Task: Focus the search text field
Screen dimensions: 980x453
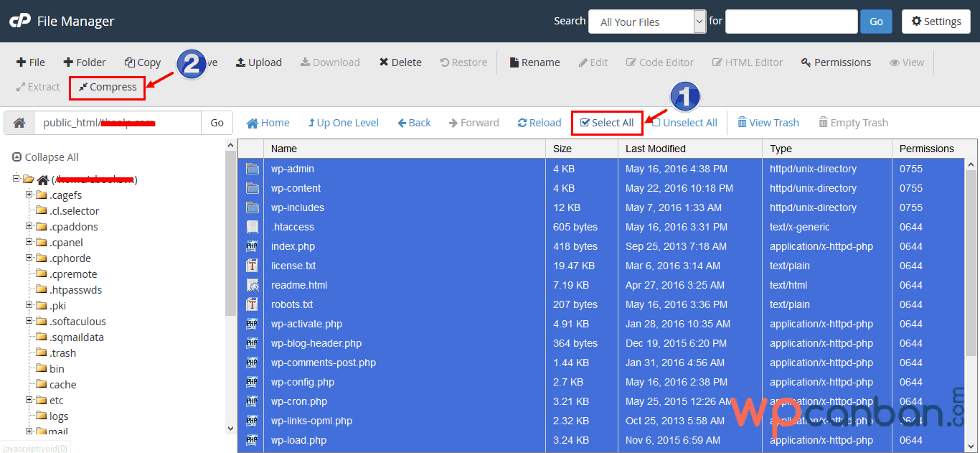Action: coord(791,22)
